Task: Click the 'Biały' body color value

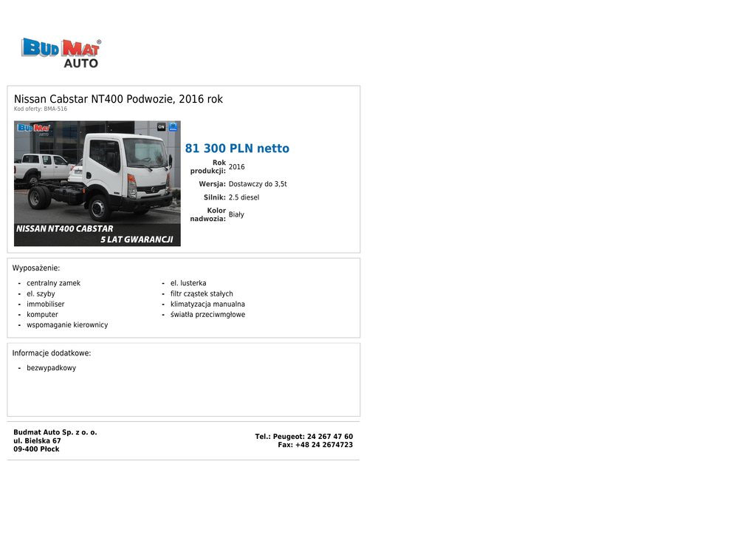Action: [236, 215]
